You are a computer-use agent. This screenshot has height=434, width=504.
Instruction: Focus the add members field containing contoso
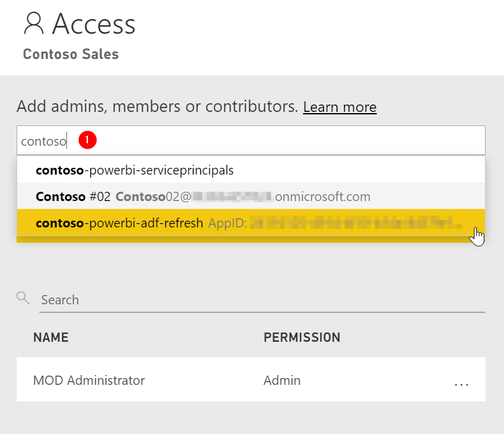251,141
